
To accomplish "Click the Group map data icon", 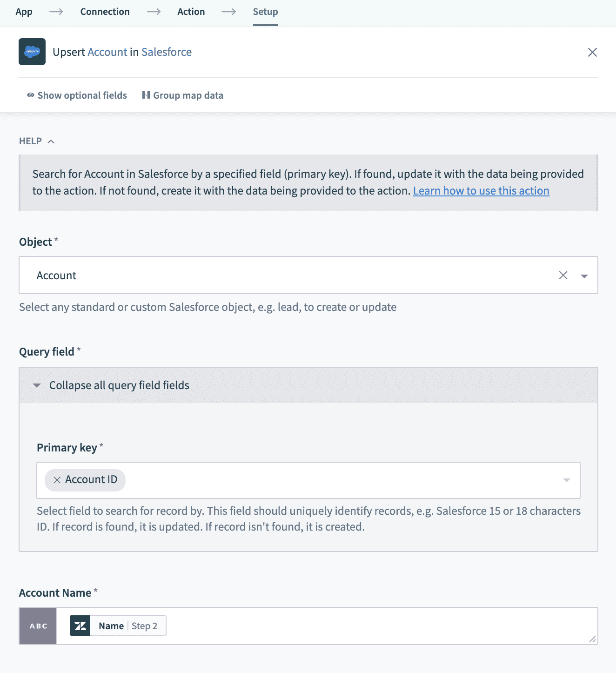I will click(x=146, y=95).
